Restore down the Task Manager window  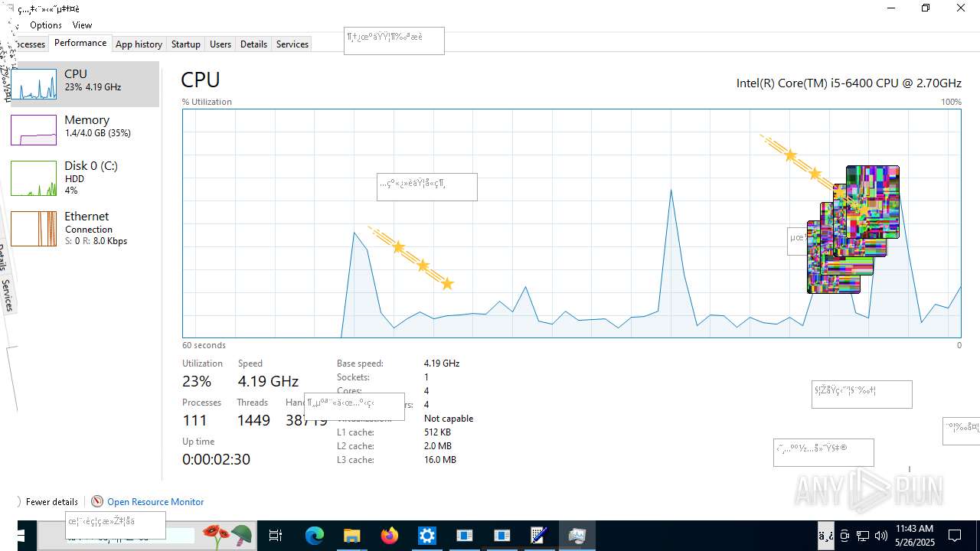pos(926,8)
